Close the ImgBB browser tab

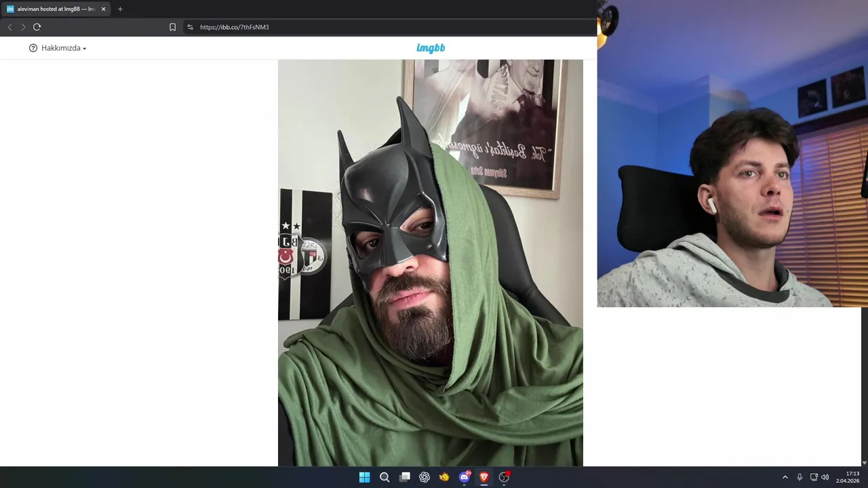(x=104, y=9)
